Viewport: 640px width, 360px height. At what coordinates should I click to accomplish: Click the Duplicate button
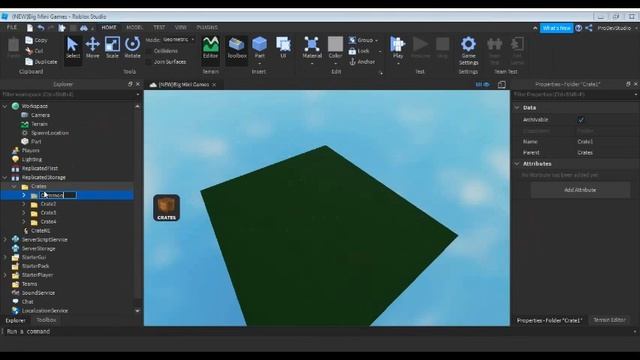(x=41, y=62)
